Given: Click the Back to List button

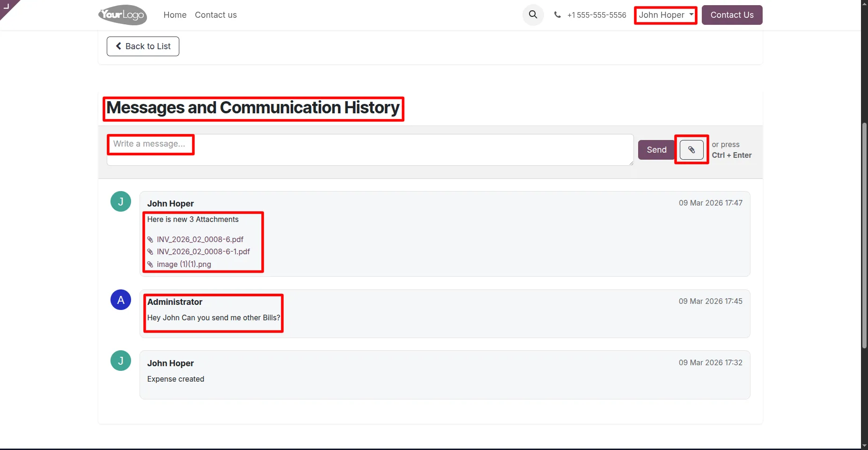Looking at the screenshot, I should pos(143,46).
